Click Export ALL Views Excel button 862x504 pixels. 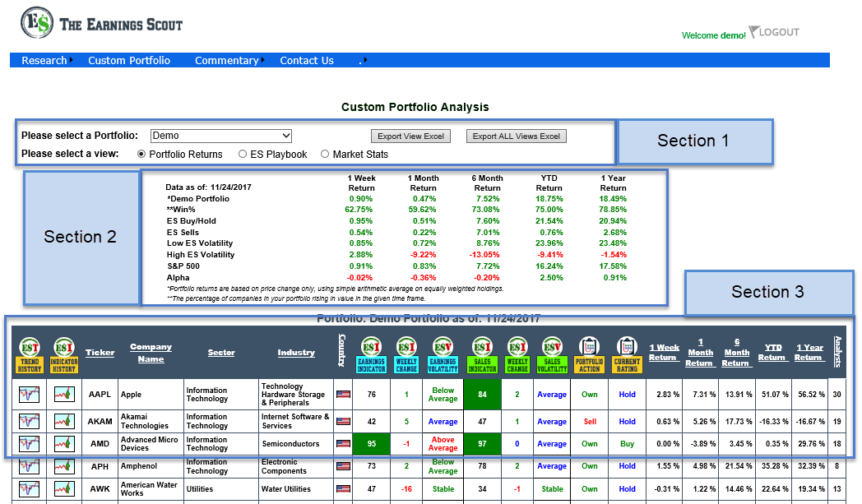(517, 136)
